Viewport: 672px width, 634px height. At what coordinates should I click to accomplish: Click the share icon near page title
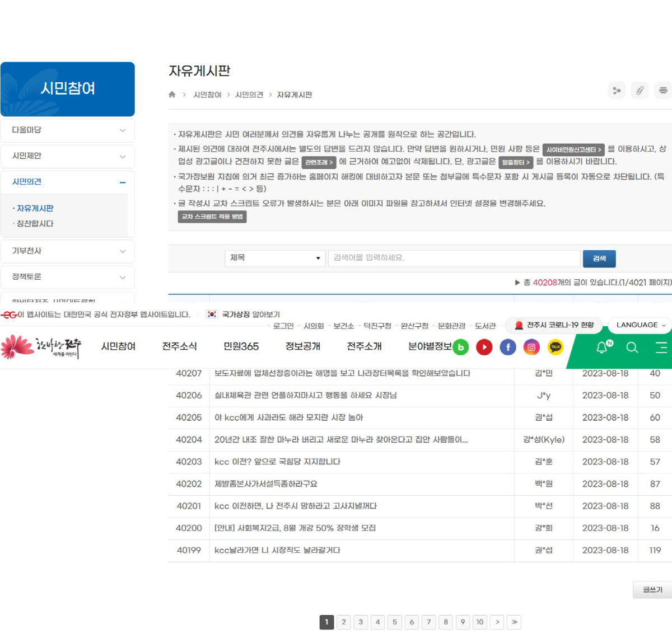(617, 90)
